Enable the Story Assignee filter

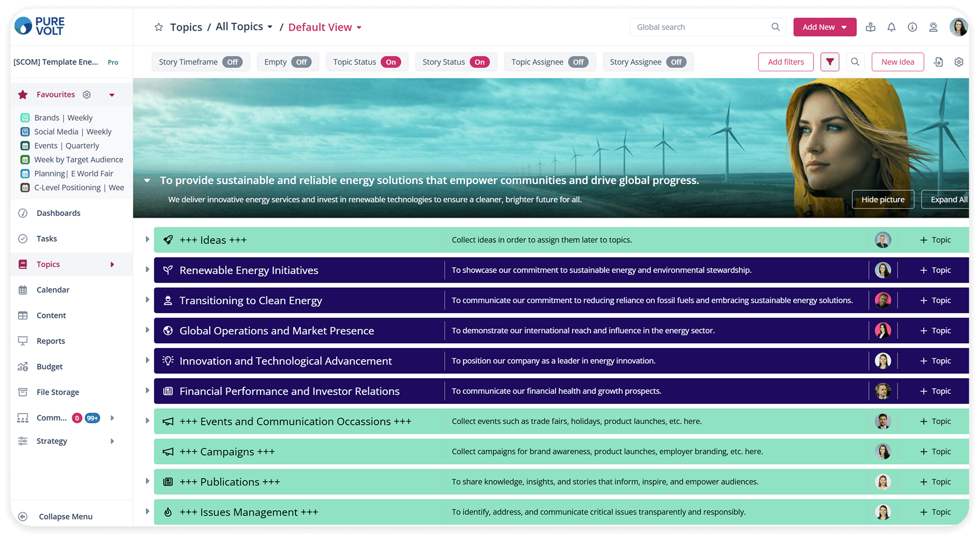coord(676,62)
